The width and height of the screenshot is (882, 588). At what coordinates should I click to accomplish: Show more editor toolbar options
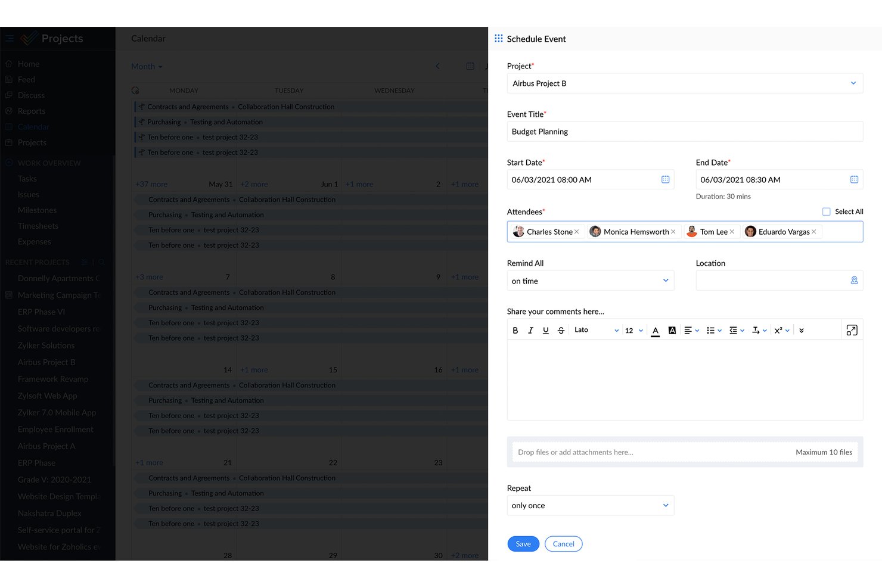(802, 331)
